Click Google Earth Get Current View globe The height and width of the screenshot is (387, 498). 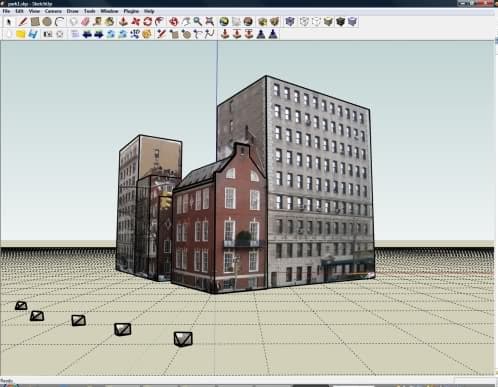point(224,22)
